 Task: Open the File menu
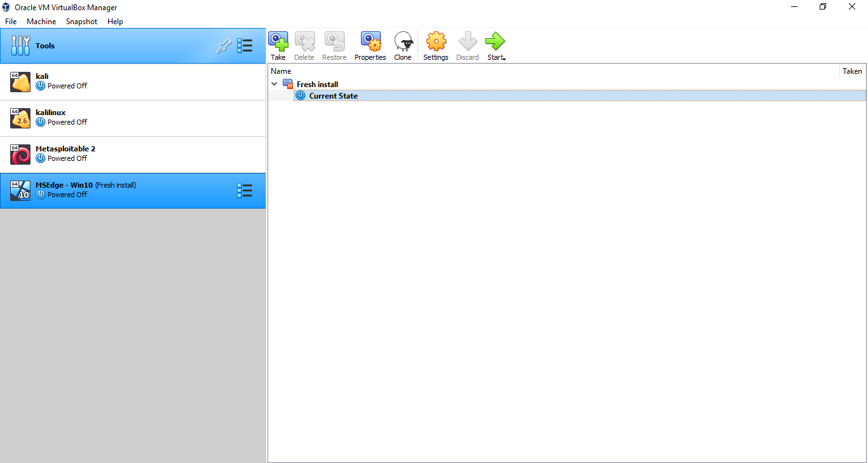coord(11,22)
